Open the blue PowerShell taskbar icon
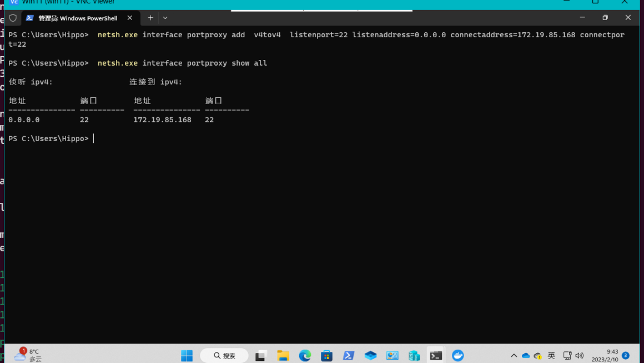Screen dimensions: 644x363 coord(349,356)
